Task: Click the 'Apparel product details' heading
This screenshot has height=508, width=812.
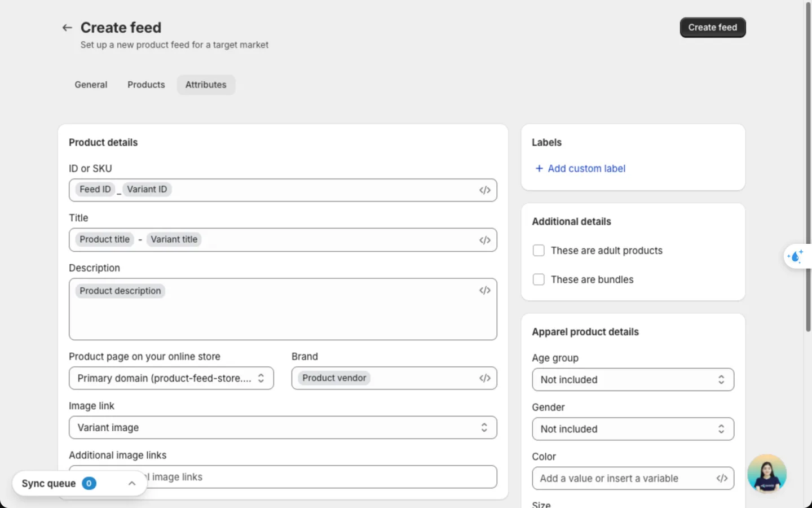Action: [585, 332]
